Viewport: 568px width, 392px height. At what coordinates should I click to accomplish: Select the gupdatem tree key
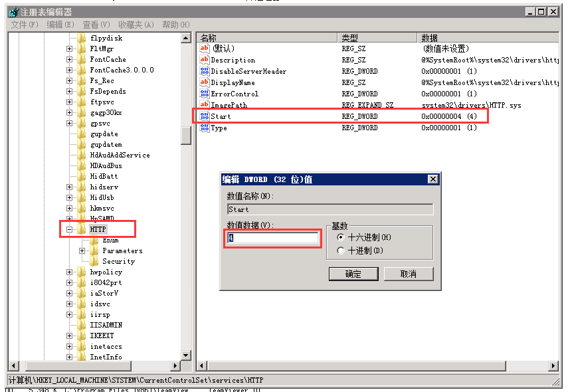(x=106, y=145)
